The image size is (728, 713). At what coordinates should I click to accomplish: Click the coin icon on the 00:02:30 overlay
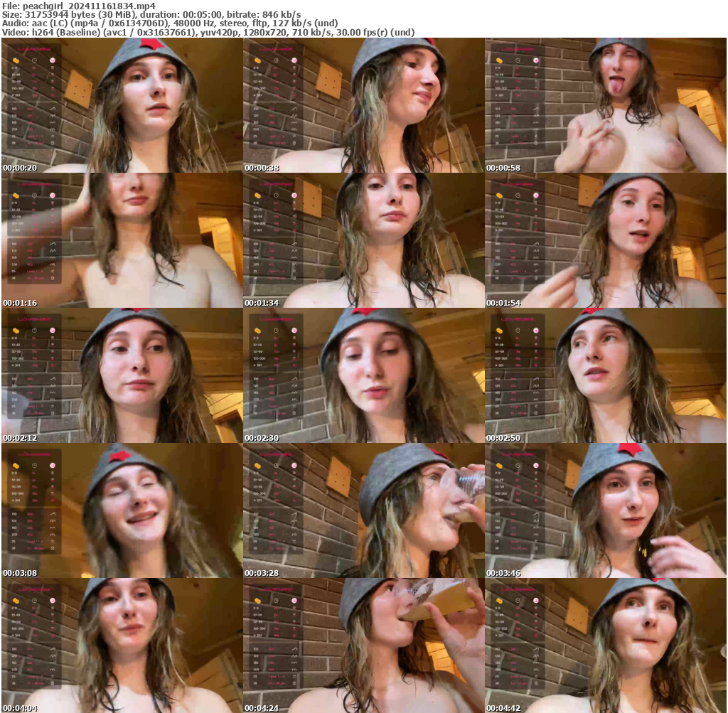coord(258,331)
